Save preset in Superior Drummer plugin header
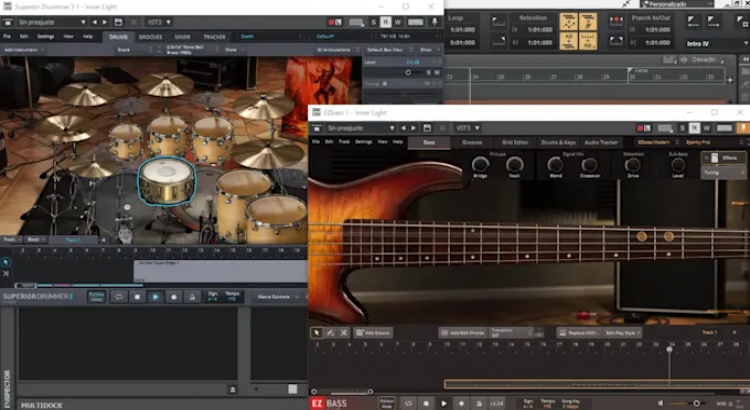Viewport: 750px width, 410px height. pos(118,22)
